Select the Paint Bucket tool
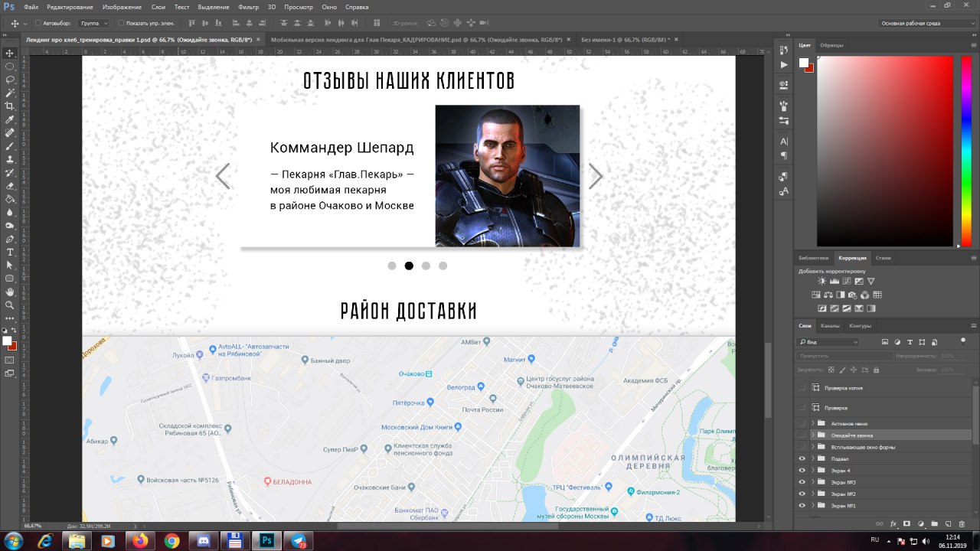 (10, 199)
